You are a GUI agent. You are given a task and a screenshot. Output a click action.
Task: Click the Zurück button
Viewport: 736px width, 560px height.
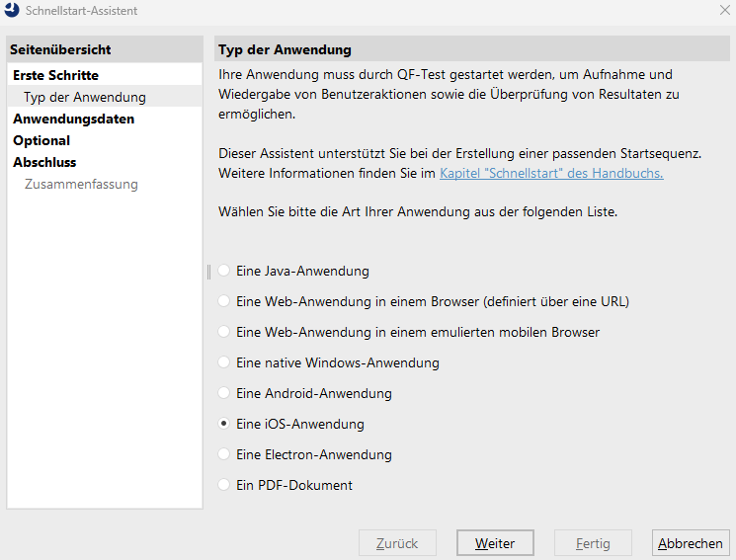(396, 543)
